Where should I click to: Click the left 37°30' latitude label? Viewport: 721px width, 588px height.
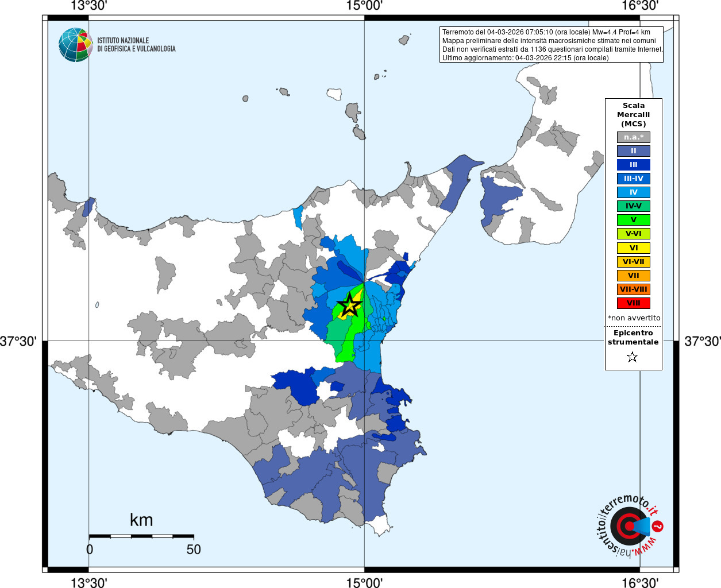click(x=19, y=341)
